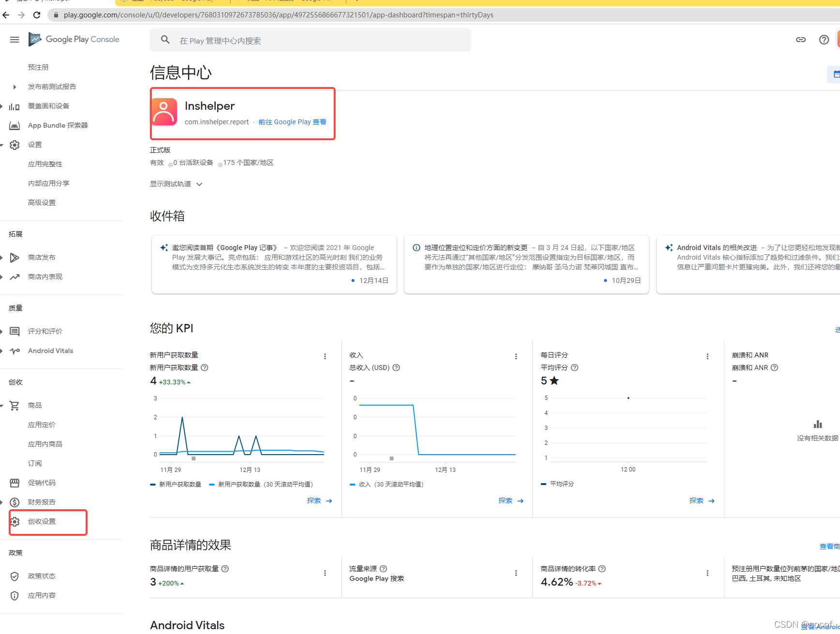
Task: Open the 地理位置定位和定价 inbox message
Action: pos(527,265)
